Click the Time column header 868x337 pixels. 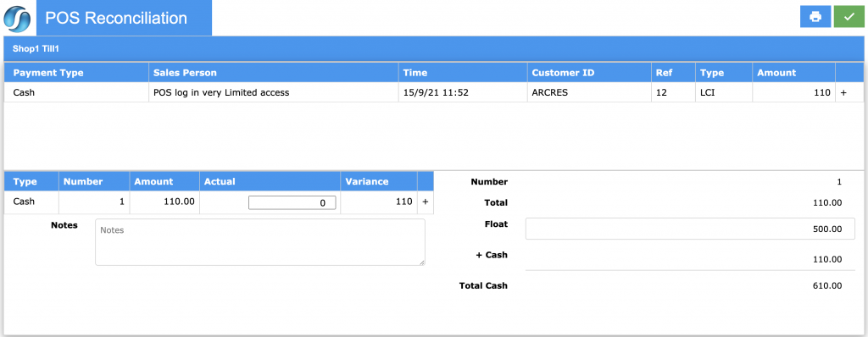462,73
